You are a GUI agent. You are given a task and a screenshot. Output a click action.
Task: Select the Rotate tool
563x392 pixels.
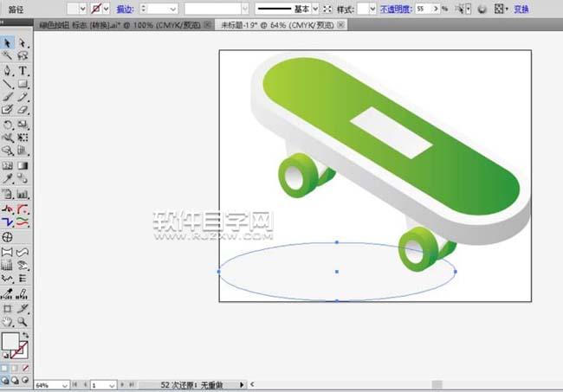click(7, 125)
